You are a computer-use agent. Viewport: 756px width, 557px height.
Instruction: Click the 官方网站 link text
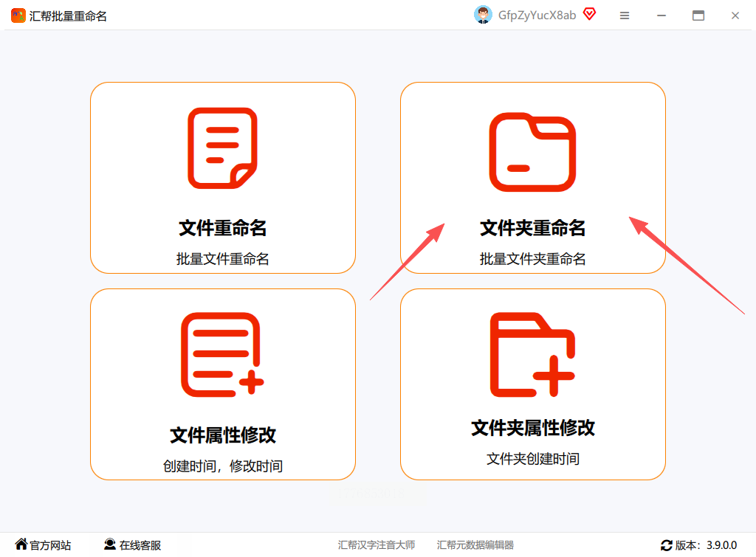[x=51, y=545]
